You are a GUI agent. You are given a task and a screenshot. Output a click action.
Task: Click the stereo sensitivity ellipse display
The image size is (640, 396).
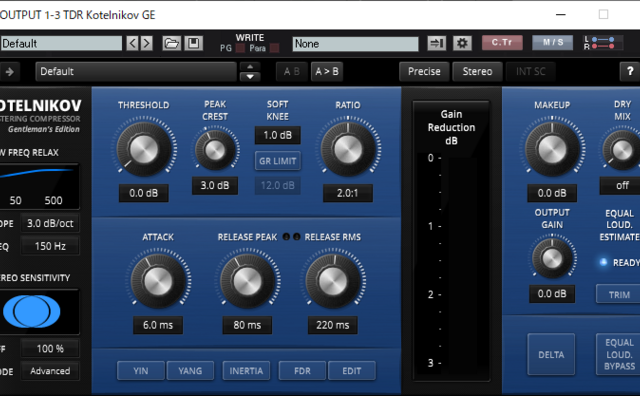click(39, 311)
